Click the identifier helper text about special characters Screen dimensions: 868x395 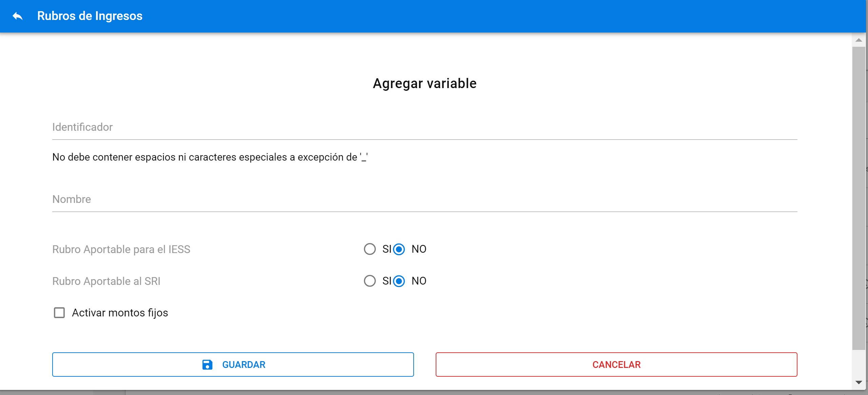point(210,157)
